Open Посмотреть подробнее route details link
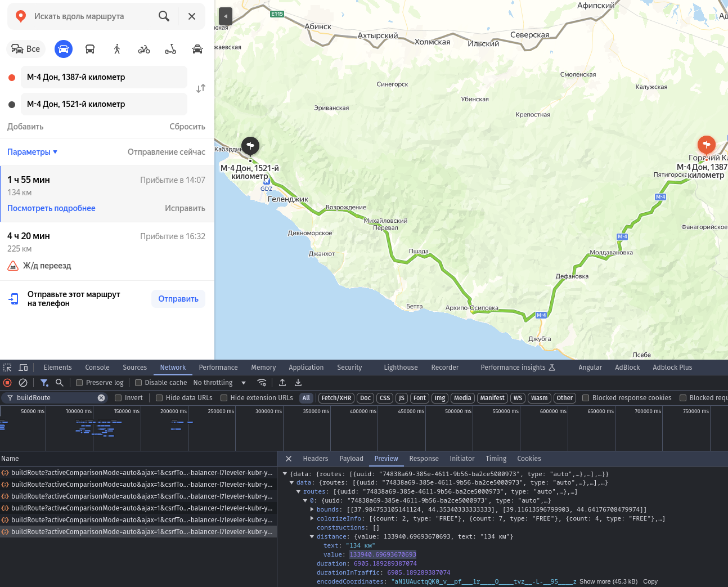 click(x=51, y=208)
